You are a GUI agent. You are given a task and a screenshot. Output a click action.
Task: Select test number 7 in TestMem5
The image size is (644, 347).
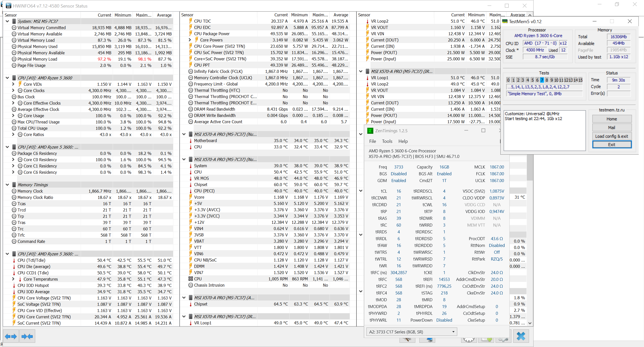click(542, 80)
